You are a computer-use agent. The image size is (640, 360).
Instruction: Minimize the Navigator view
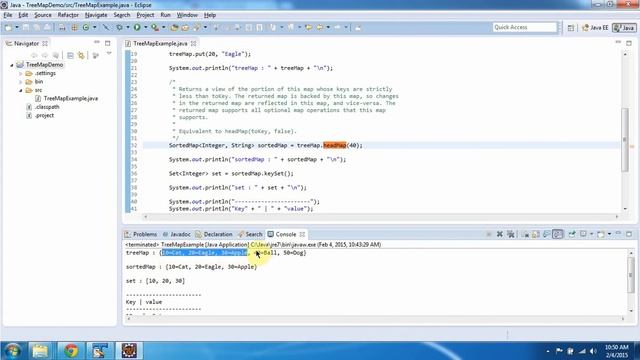97,42
